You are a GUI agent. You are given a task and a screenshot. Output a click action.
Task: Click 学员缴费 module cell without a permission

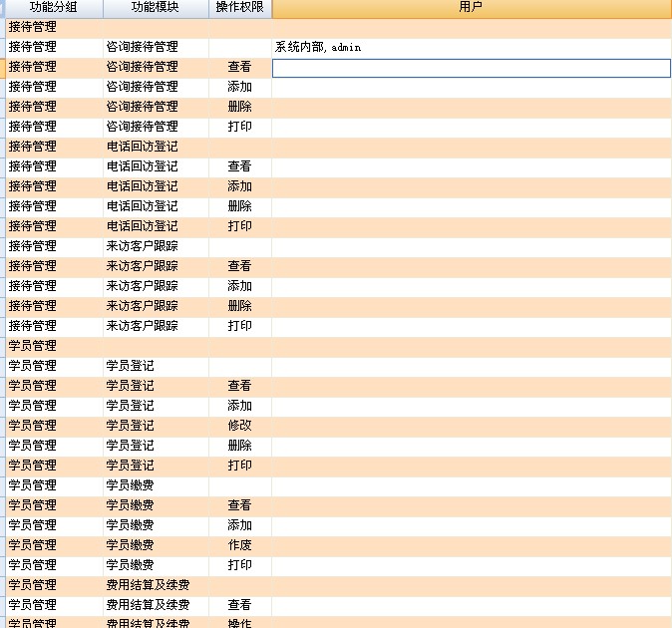pyautogui.click(x=156, y=485)
